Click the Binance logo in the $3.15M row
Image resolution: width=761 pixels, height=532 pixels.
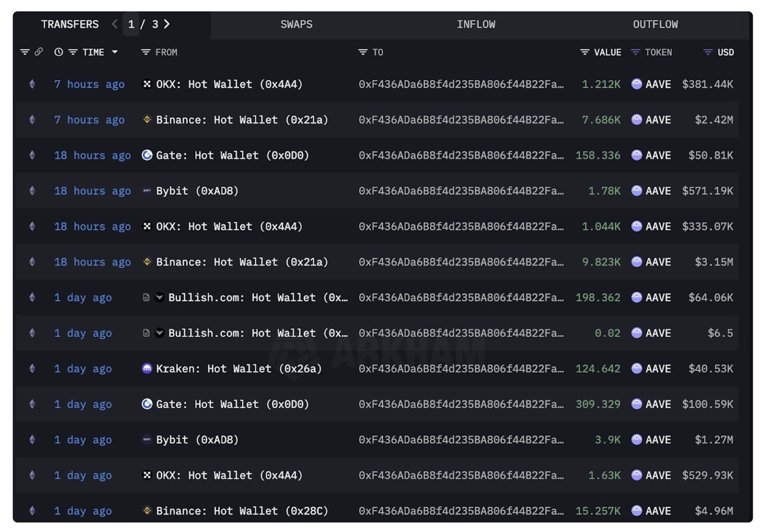pos(147,262)
